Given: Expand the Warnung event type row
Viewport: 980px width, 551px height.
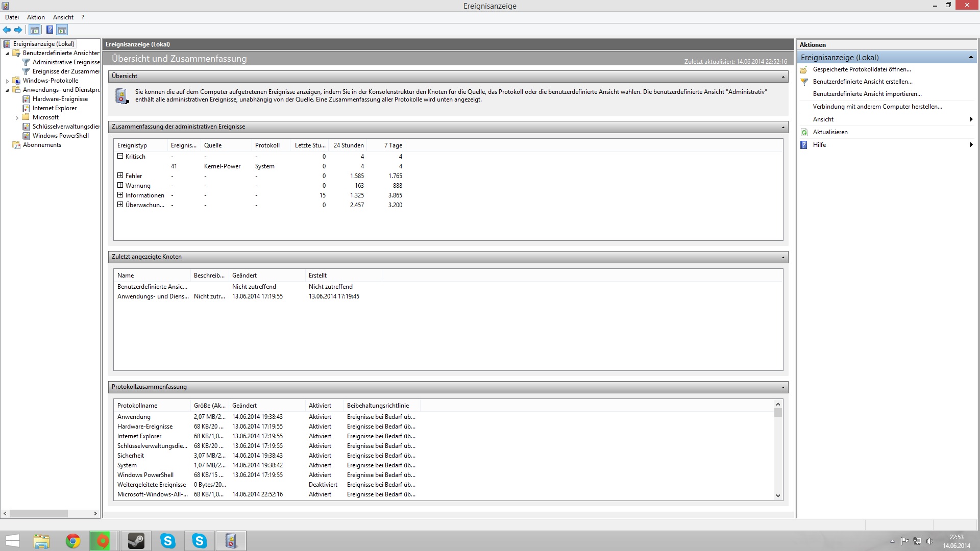Looking at the screenshot, I should tap(120, 186).
